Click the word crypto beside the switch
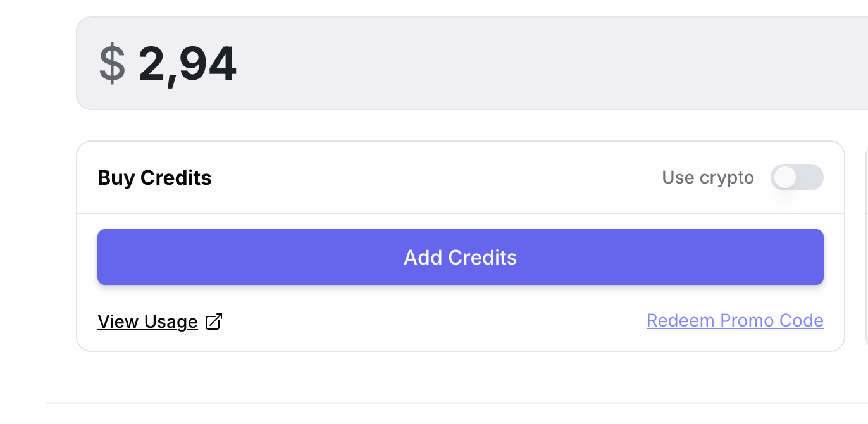The height and width of the screenshot is (424, 868). click(x=727, y=178)
